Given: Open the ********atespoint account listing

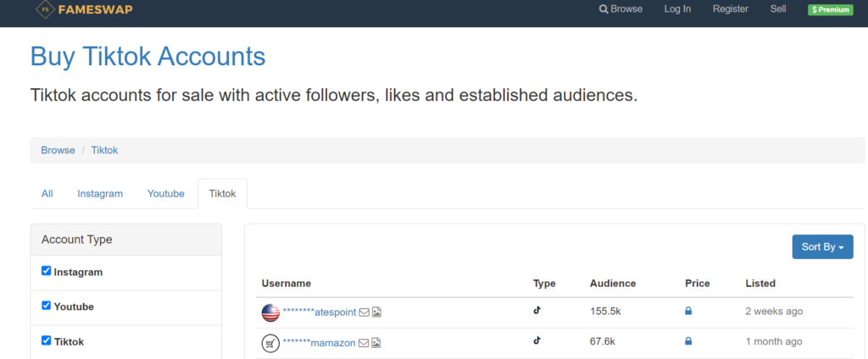Looking at the screenshot, I should (x=320, y=312).
